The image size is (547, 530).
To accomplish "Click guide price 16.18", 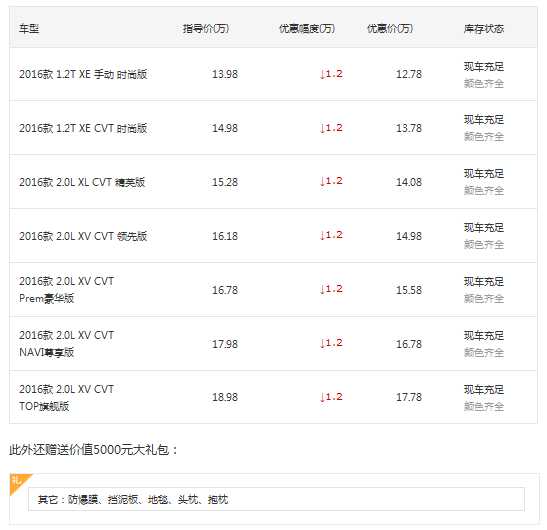I will click(x=225, y=236).
